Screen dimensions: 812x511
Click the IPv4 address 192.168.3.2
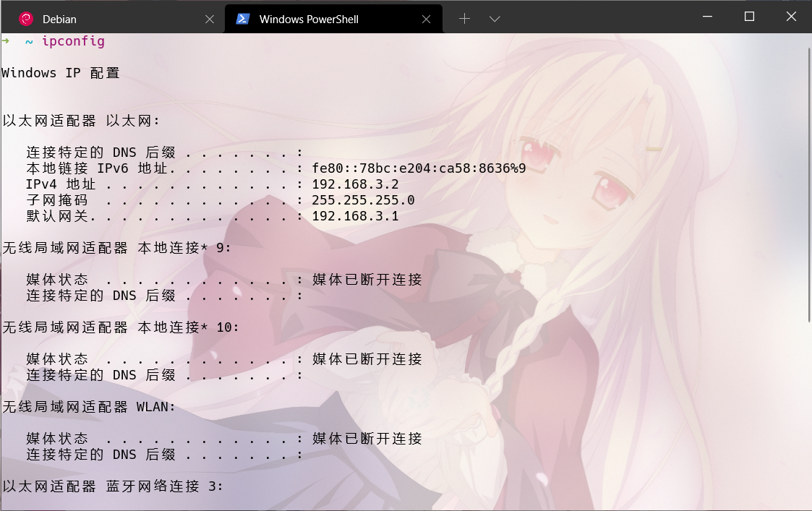click(355, 184)
